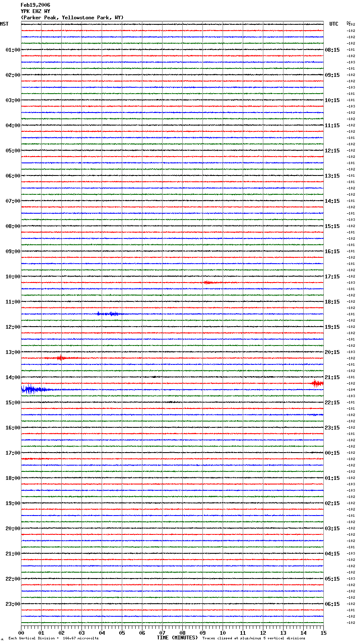Pick the 17:15 UTC time label
357x644 pixels.
pos(332,277)
